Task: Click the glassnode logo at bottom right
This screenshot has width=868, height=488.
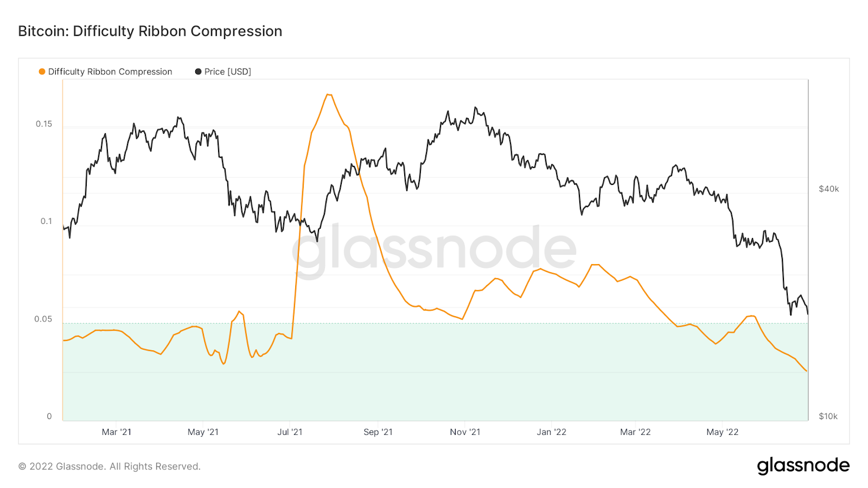Action: click(803, 466)
